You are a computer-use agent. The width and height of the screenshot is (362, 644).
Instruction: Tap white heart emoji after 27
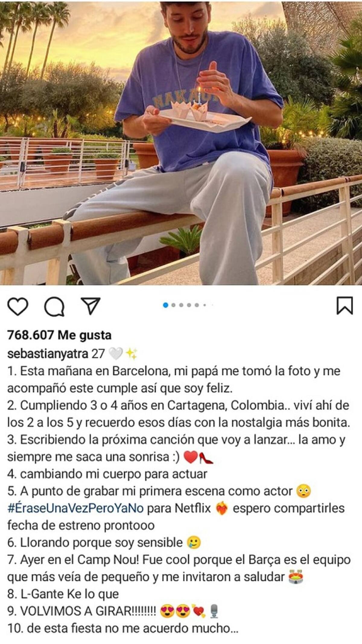(x=116, y=354)
